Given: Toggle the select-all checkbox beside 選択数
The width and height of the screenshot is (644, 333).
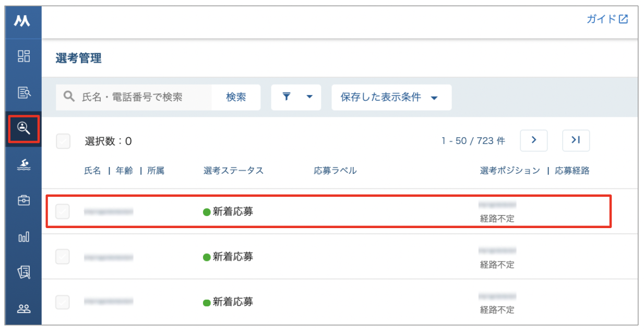Looking at the screenshot, I should click(x=63, y=141).
